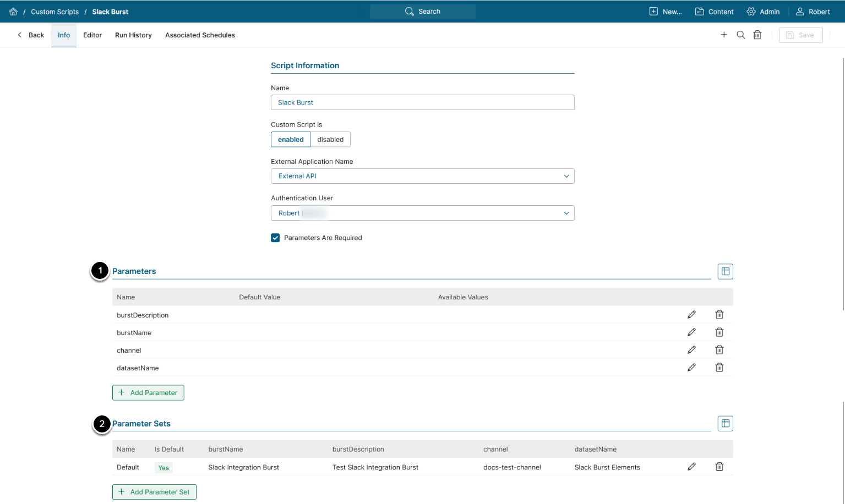Edit the Default parameter set
Screen dimensions: 845x504
(x=691, y=467)
